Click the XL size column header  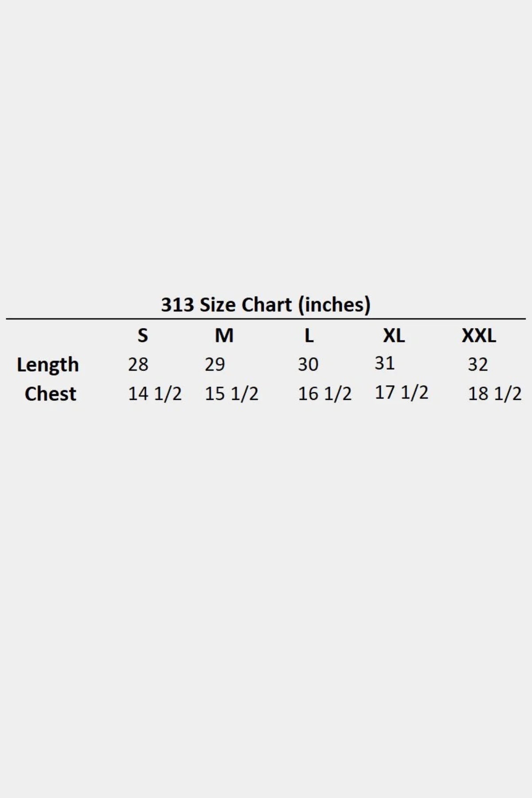tap(394, 336)
